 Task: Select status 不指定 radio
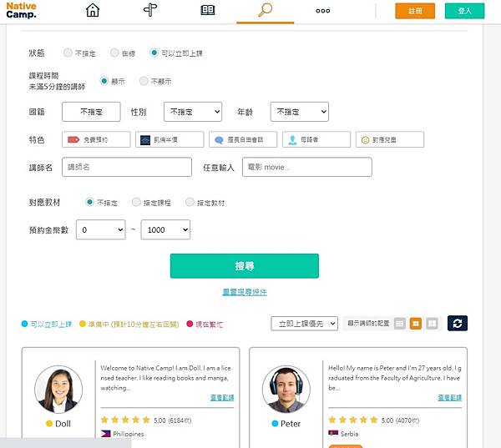click(68, 53)
